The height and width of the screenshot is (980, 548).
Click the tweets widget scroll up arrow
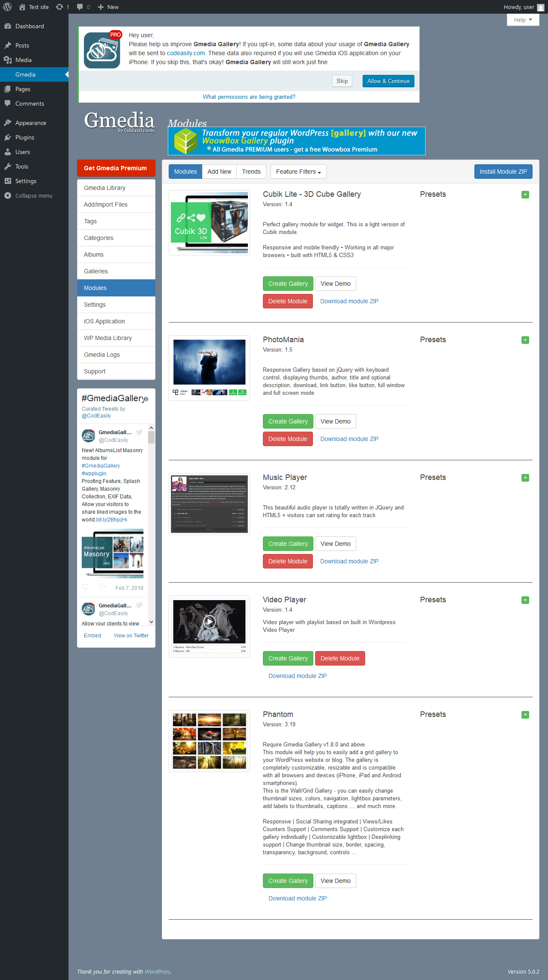coord(151,428)
